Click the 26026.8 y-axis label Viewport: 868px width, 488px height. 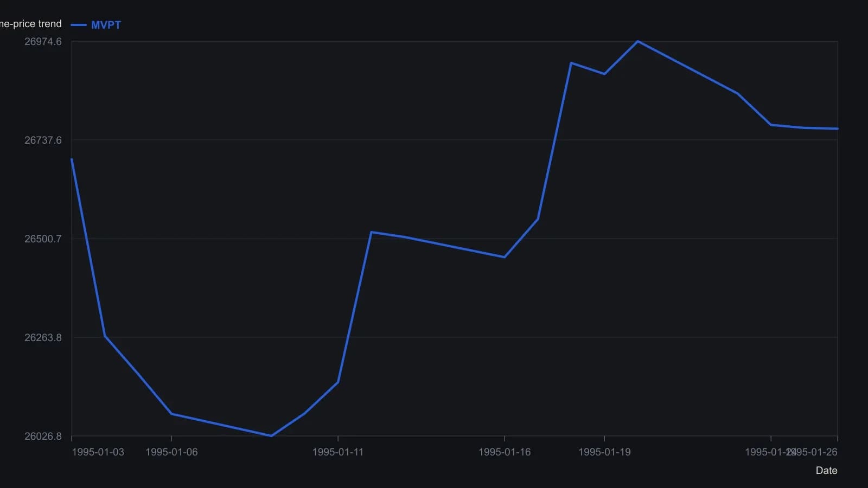(x=43, y=436)
